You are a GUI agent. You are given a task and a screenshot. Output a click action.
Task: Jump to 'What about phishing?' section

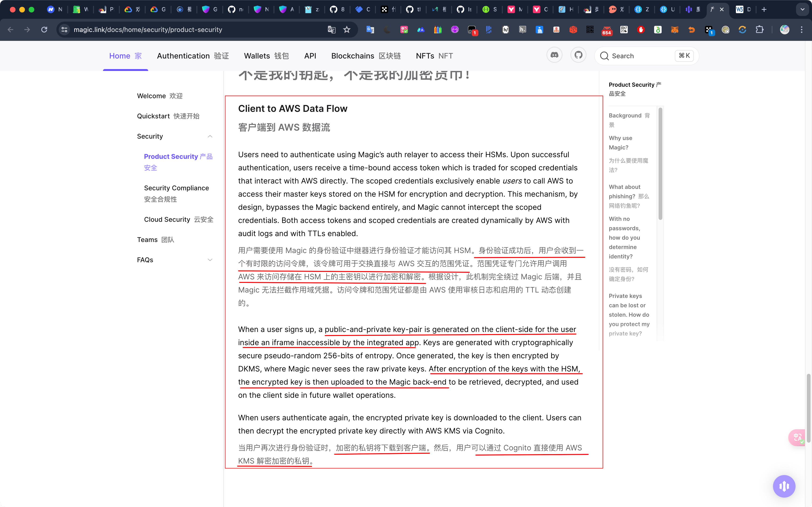coord(629,196)
